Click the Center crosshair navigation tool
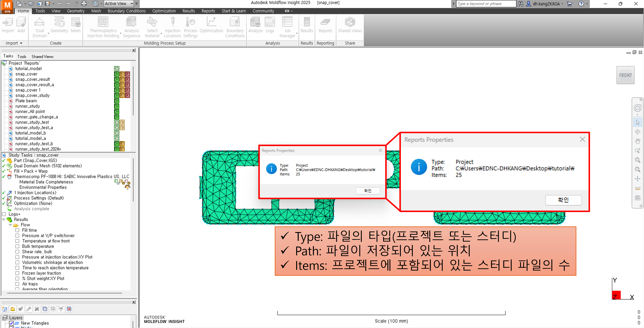The height and width of the screenshot is (328, 644). [x=638, y=179]
